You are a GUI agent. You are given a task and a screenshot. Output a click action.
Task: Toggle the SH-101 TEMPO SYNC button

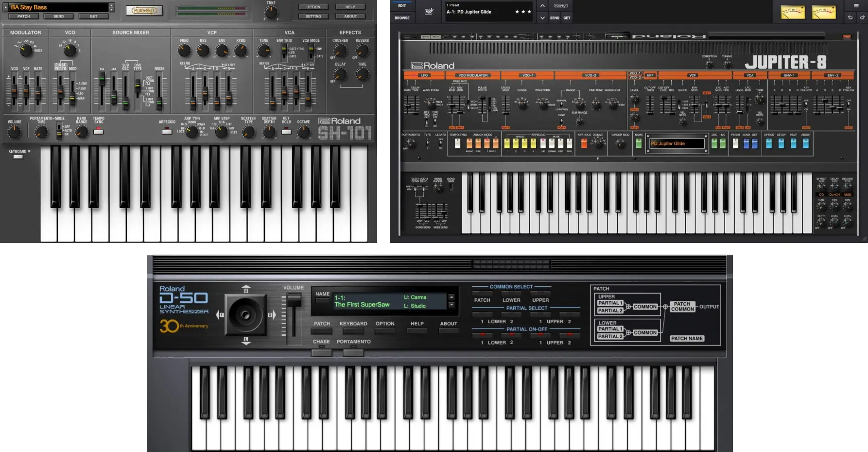(x=99, y=131)
